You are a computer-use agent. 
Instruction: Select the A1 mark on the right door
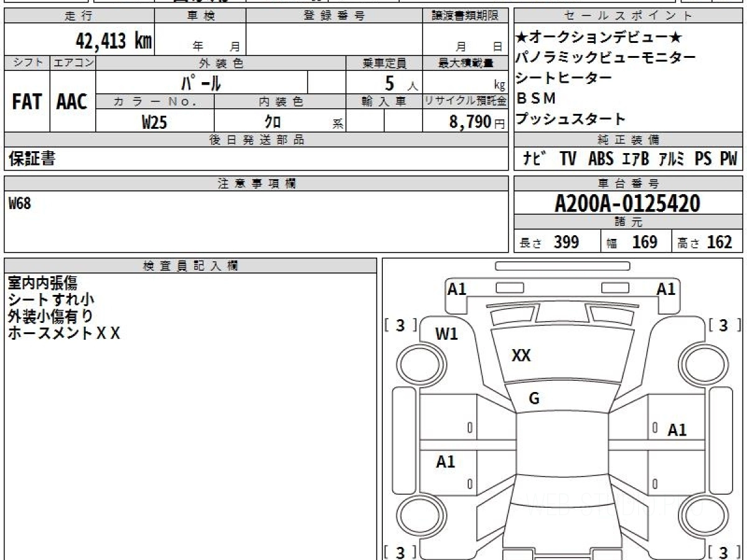[677, 430]
